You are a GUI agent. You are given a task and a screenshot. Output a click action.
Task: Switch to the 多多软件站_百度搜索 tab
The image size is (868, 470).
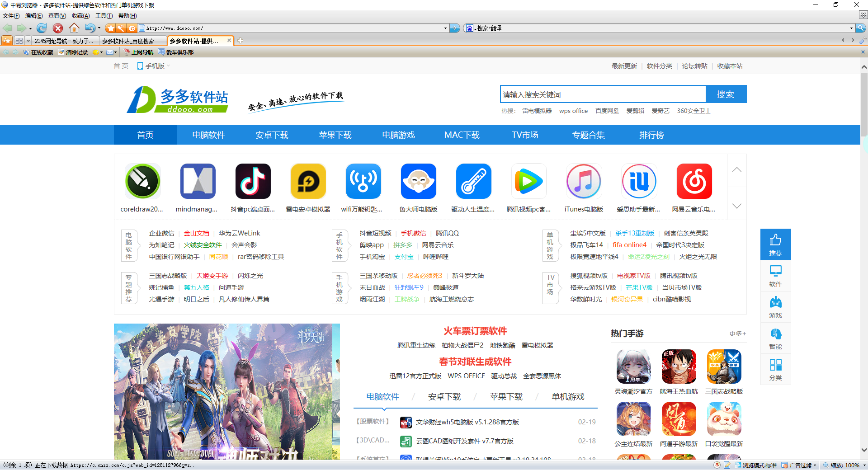click(x=132, y=41)
